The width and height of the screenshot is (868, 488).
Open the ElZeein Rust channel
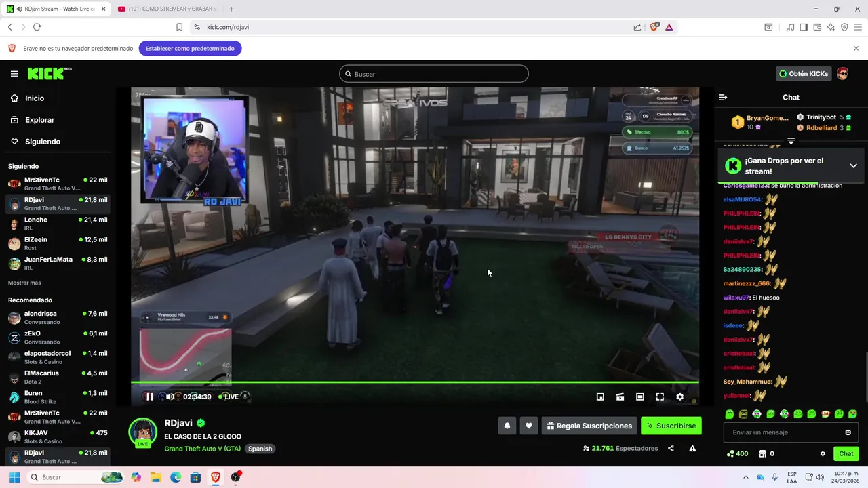[57, 243]
